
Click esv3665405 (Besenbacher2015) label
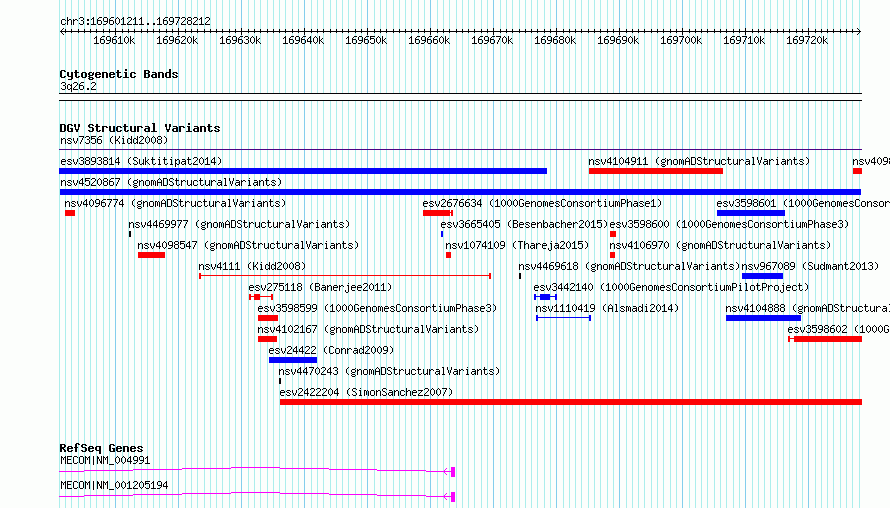(x=524, y=224)
